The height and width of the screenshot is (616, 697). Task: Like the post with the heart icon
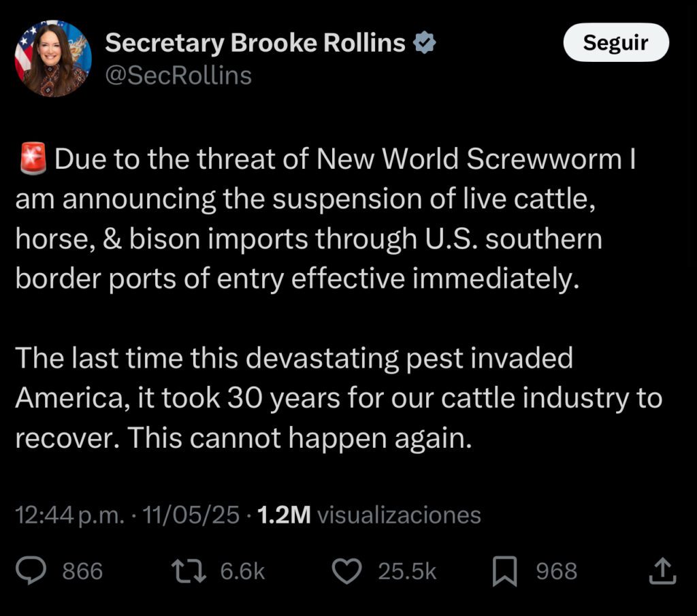click(348, 571)
